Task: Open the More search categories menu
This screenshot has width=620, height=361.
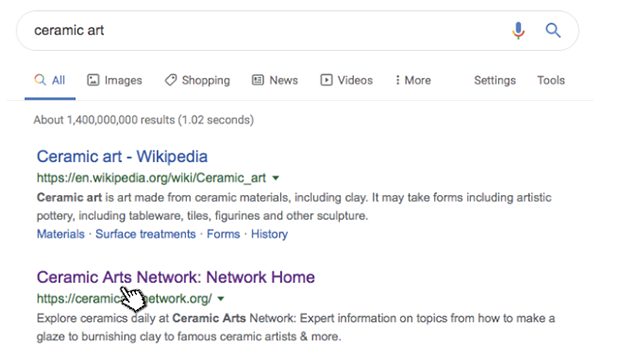Action: [x=413, y=80]
